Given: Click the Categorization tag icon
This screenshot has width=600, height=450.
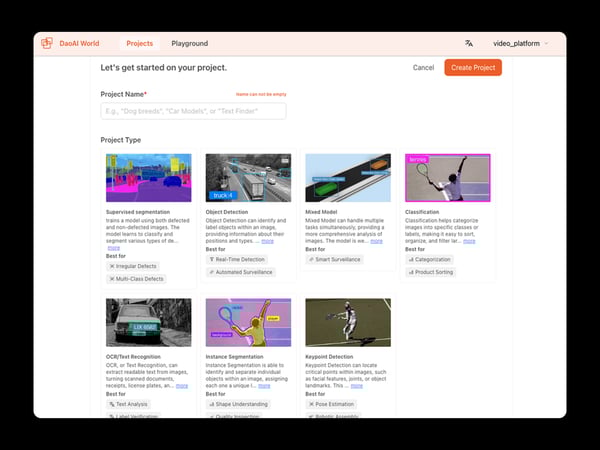Looking at the screenshot, I should 412,259.
